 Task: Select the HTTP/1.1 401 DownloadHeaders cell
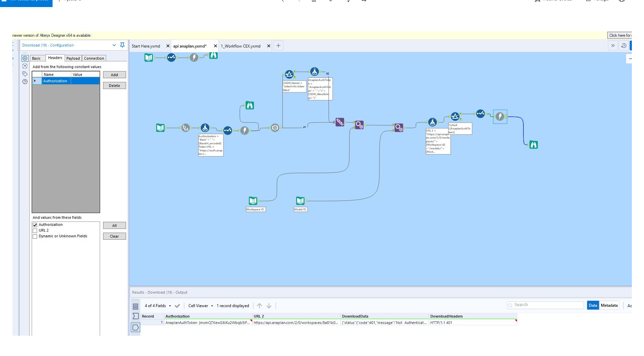[x=473, y=323]
